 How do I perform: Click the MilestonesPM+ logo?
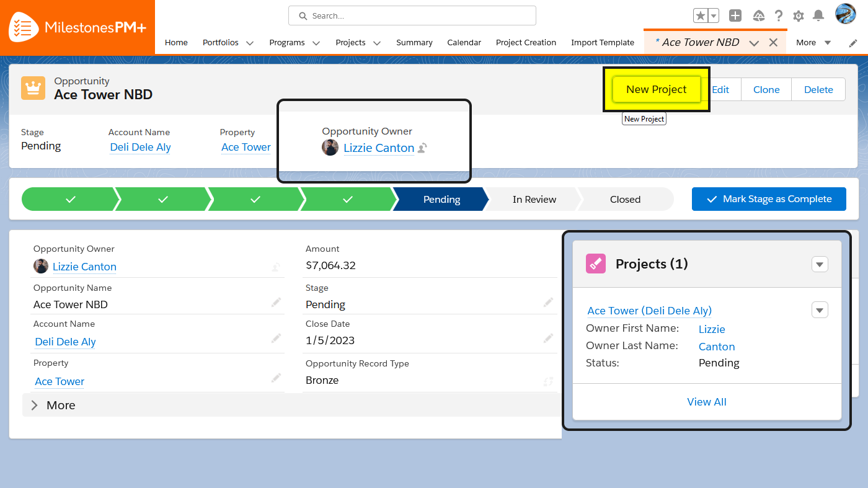77,27
